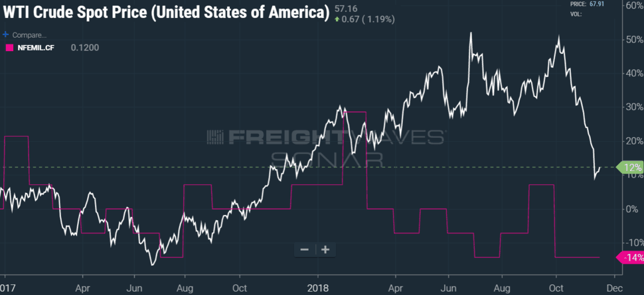Click the blue plus Compare icon
This screenshot has height=295, width=644.
pos(5,35)
